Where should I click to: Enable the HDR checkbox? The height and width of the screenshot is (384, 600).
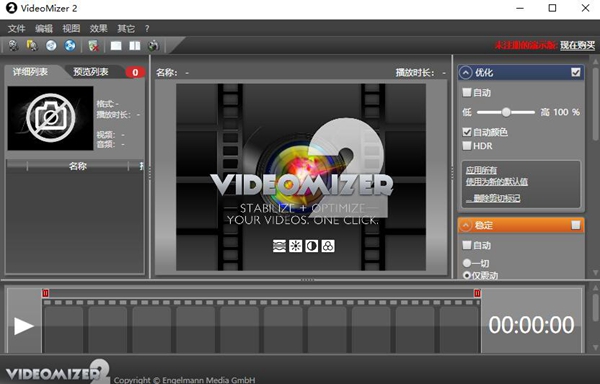(467, 146)
